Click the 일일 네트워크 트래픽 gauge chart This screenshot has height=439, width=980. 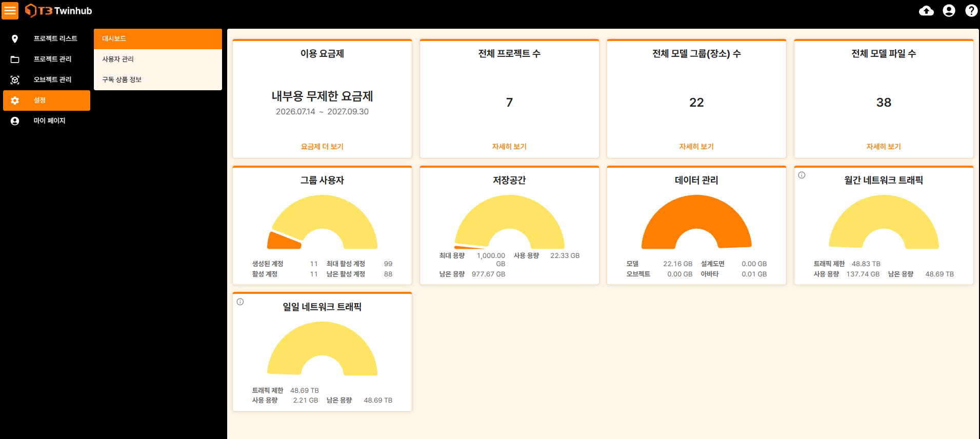click(x=322, y=349)
